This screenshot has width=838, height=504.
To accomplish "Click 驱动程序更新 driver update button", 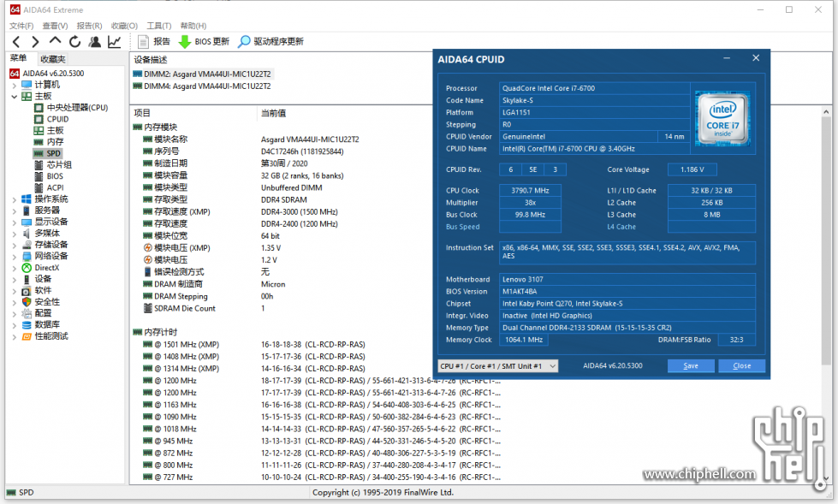I will tap(270, 41).
